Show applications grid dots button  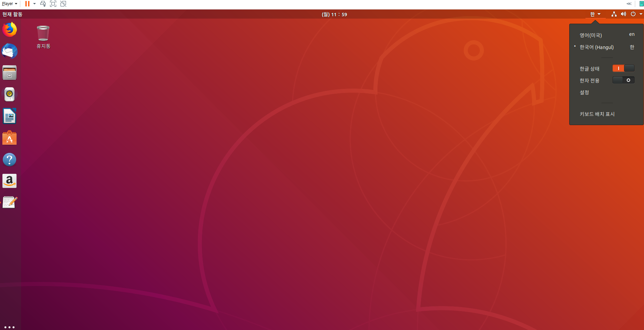[x=9, y=327]
